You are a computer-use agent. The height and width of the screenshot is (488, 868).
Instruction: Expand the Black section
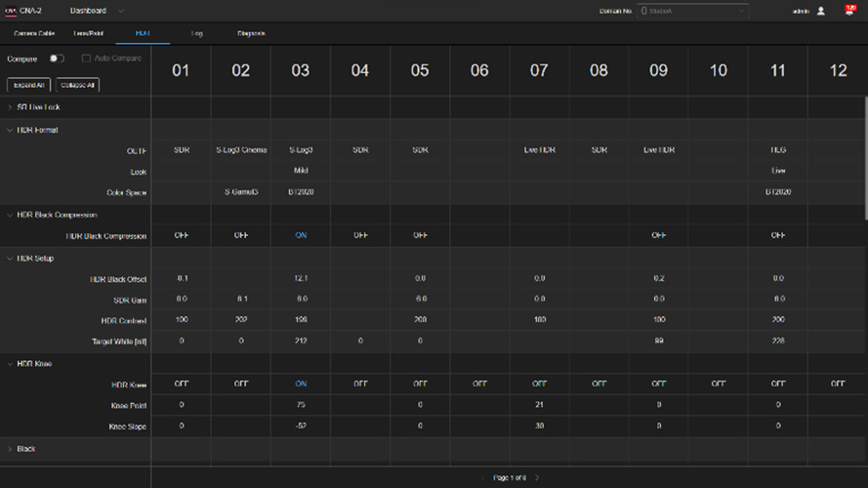pos(10,449)
